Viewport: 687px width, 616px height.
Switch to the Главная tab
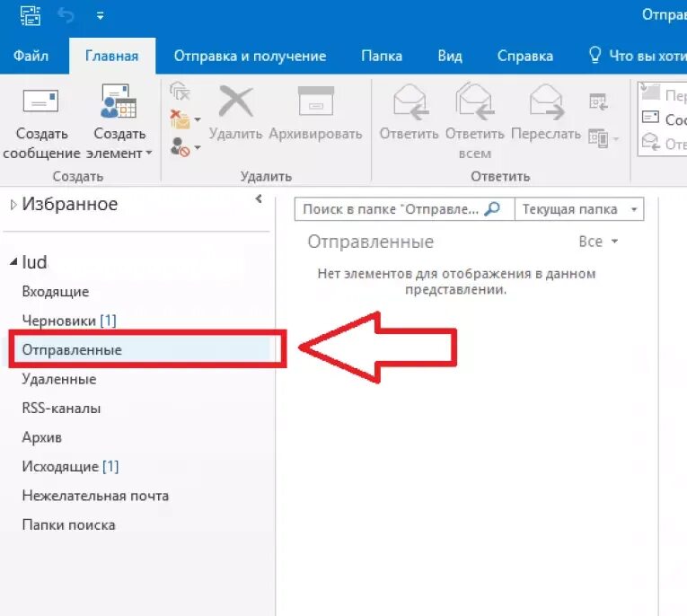[111, 56]
